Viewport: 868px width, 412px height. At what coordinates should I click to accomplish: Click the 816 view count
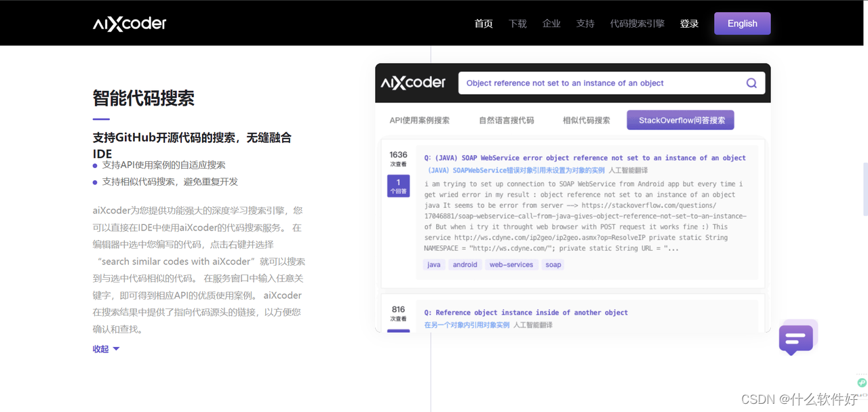(x=399, y=310)
